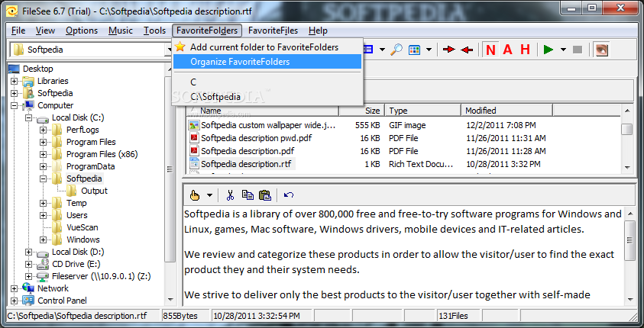Click the colored thumbnail grid view icon
Screen dimensions: 644x328
tap(414, 50)
